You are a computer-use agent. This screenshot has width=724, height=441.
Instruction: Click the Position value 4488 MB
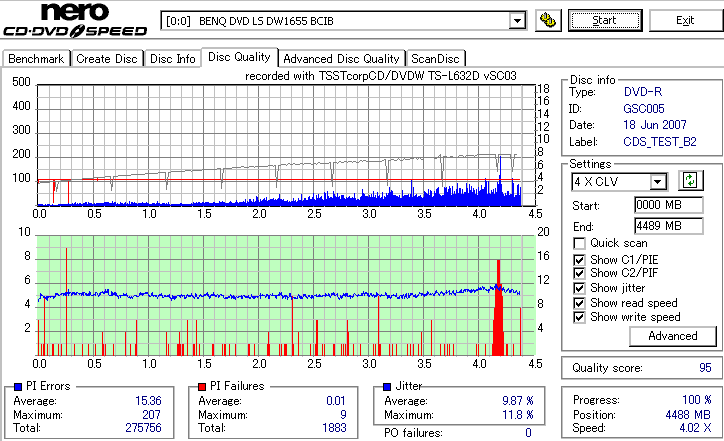[x=688, y=415]
